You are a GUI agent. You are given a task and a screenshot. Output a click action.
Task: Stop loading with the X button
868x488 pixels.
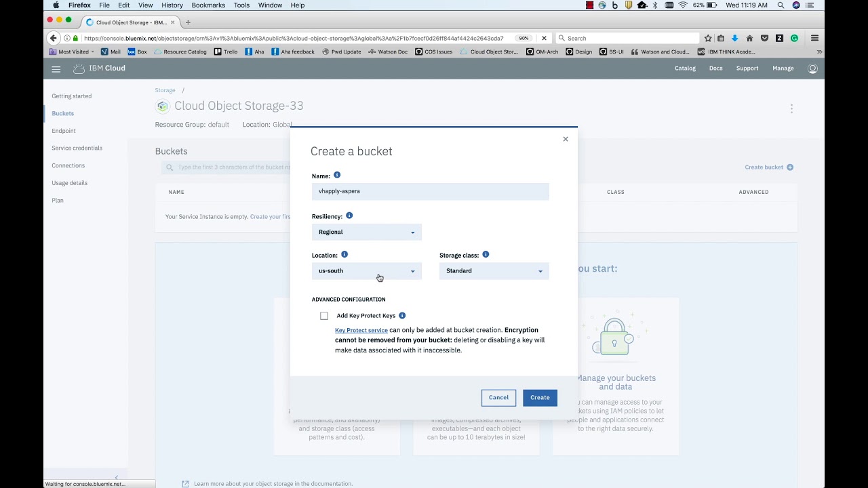point(544,39)
